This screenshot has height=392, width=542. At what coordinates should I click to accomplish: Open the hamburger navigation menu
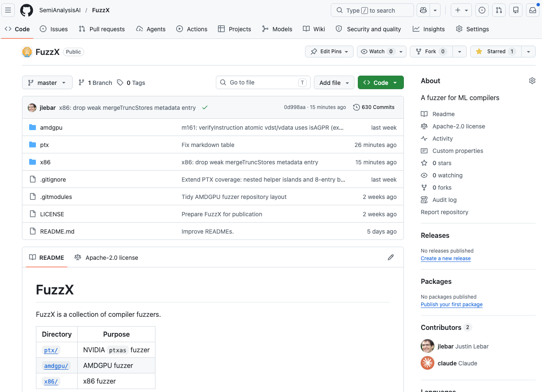(8, 10)
